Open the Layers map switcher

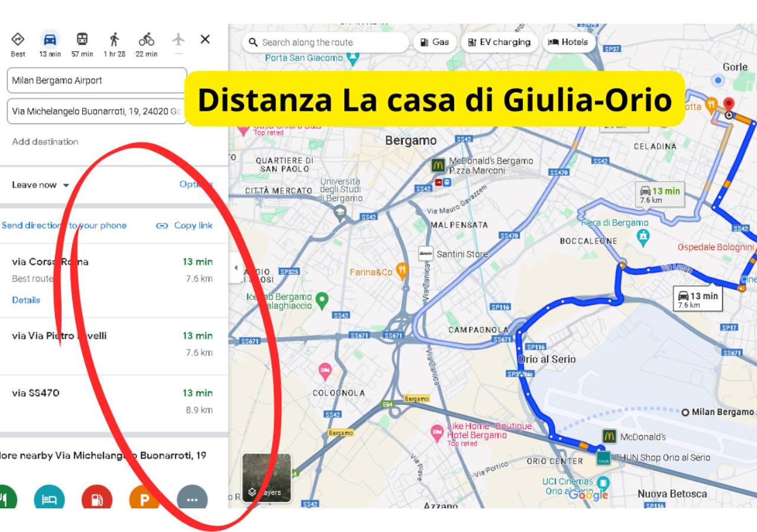point(267,478)
